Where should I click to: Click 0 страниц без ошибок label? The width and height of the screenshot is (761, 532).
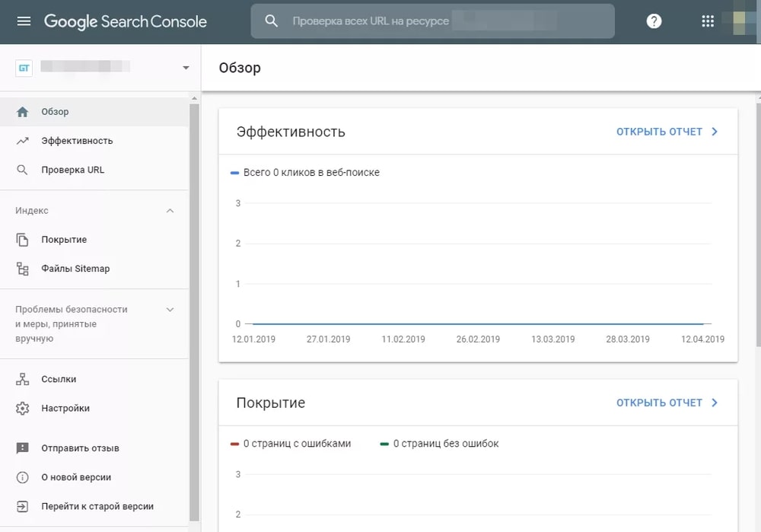coord(445,443)
